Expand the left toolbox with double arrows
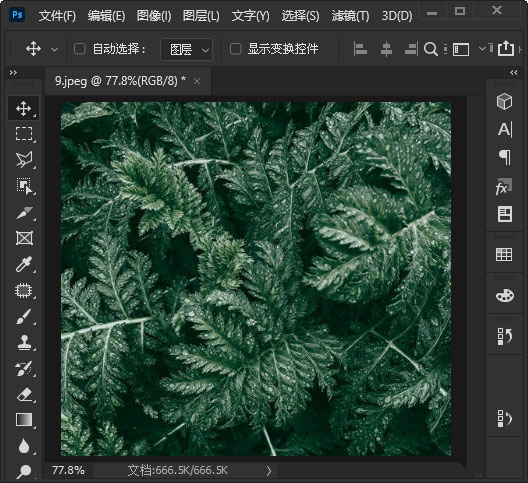The height and width of the screenshot is (483, 528). point(13,72)
